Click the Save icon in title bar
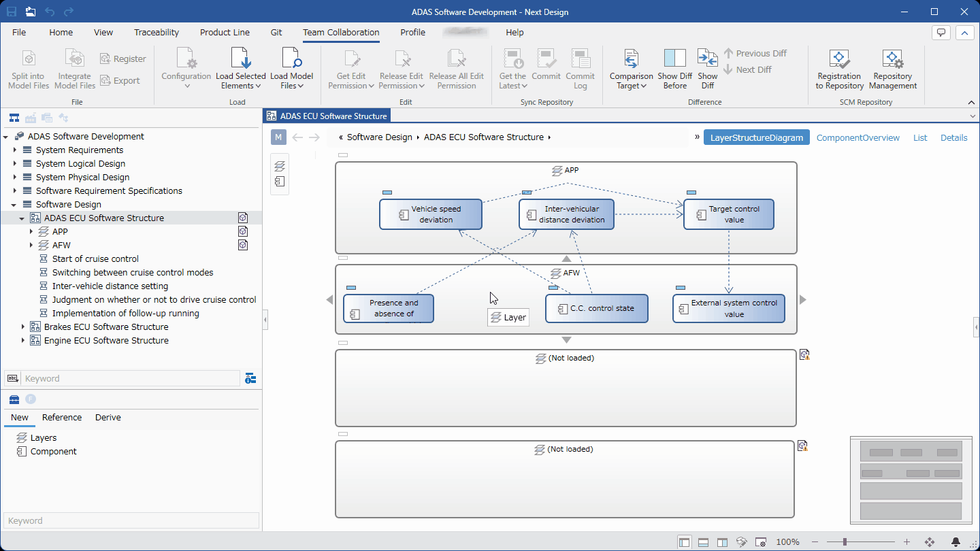Screen dimensions: 980x551 [x=12, y=12]
